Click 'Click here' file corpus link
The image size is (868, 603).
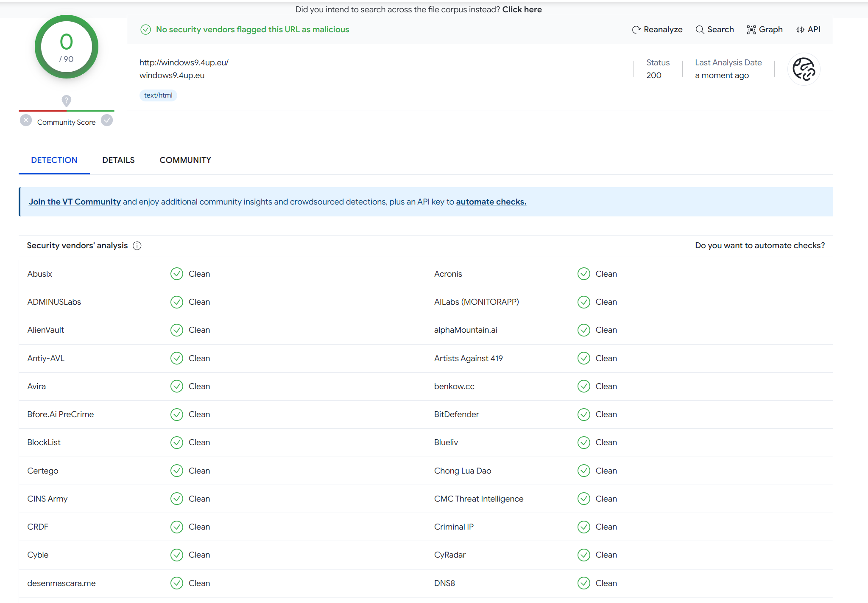(522, 9)
